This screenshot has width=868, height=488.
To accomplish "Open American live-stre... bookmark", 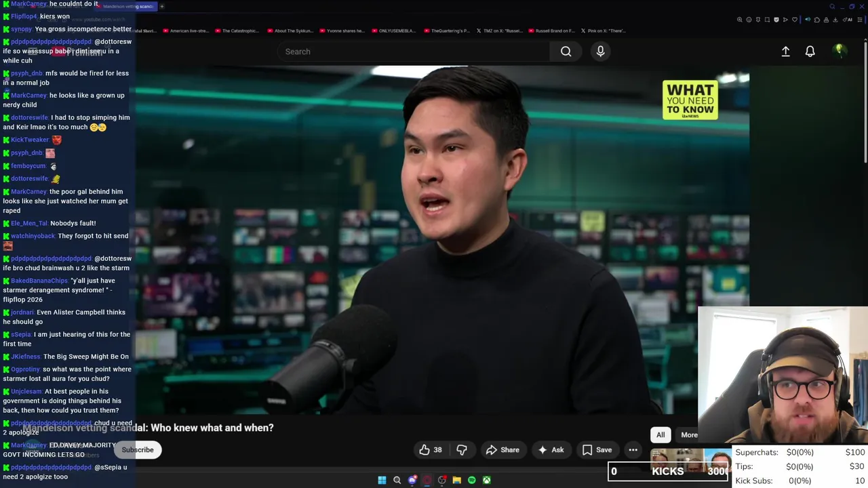I will [x=186, y=30].
